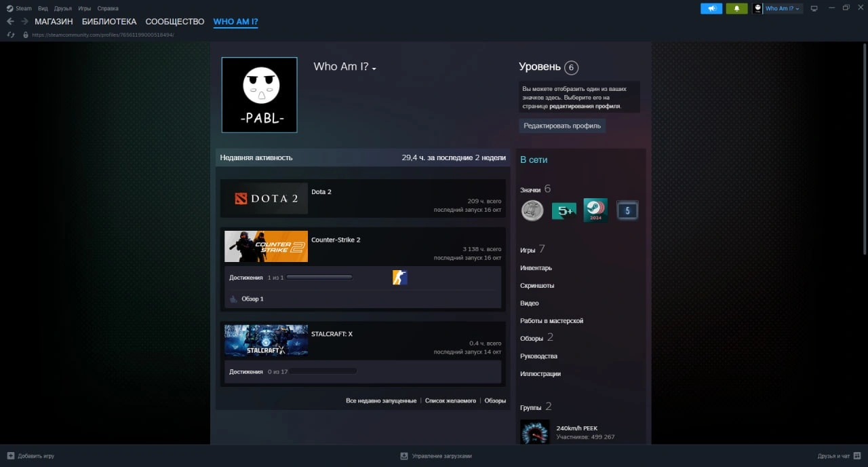Open the Вид menu

click(x=43, y=8)
